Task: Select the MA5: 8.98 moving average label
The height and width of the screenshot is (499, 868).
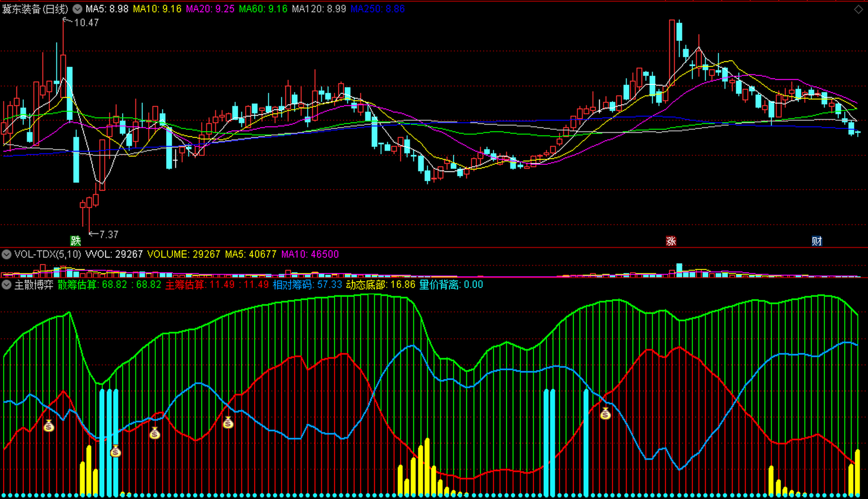Action: pos(107,9)
